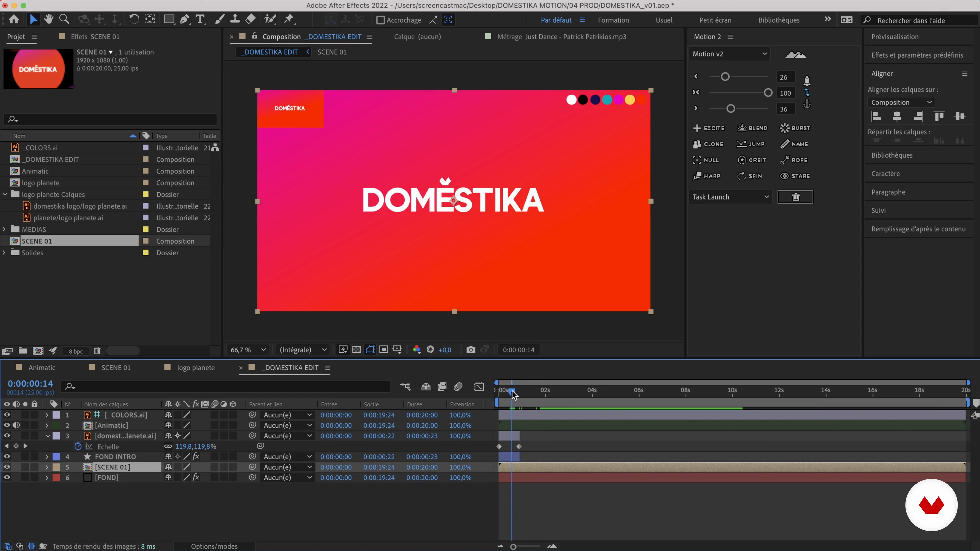This screenshot has width=980, height=551.
Task: Open the composition flowchart icon in timeline
Action: [x=406, y=387]
